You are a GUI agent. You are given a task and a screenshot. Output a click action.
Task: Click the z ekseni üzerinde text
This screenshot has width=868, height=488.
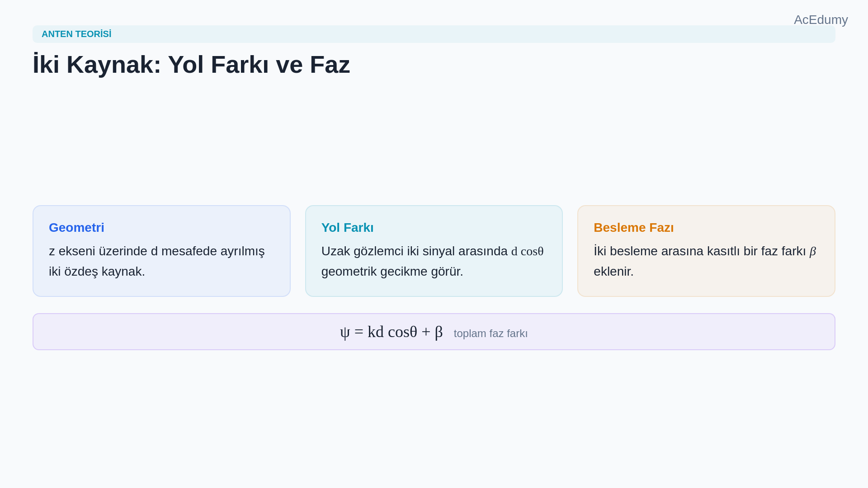(x=98, y=251)
